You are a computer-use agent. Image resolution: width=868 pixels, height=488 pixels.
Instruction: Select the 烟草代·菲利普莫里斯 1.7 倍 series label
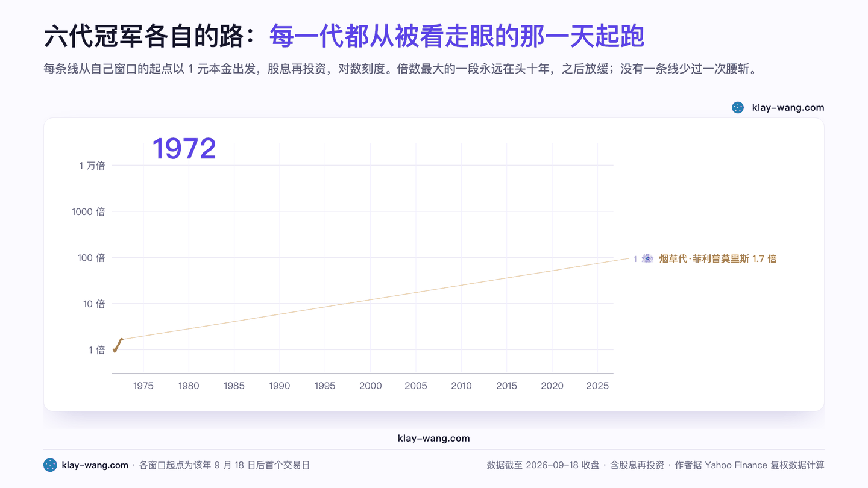[718, 259]
